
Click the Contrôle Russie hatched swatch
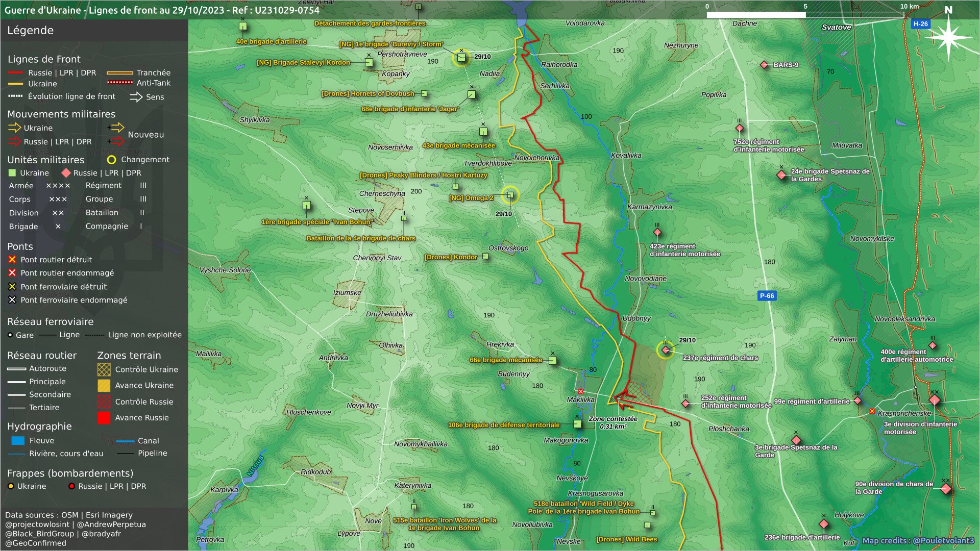point(104,402)
